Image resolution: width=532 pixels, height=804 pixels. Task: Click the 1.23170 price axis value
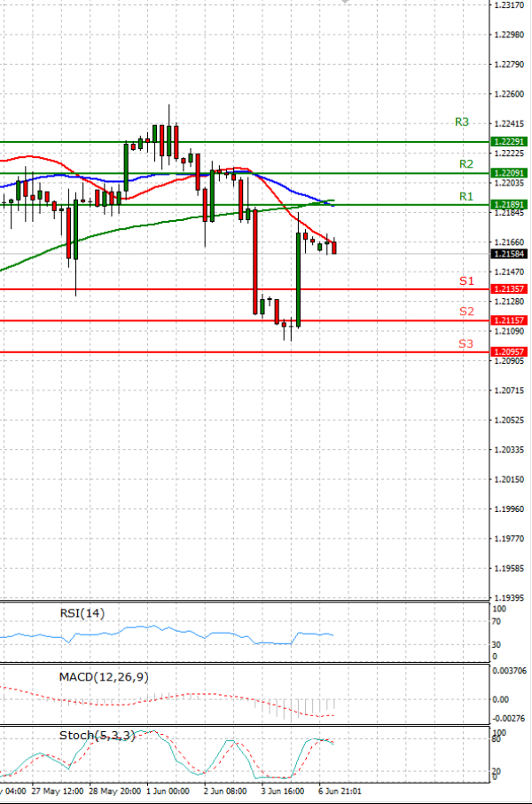[509, 5]
